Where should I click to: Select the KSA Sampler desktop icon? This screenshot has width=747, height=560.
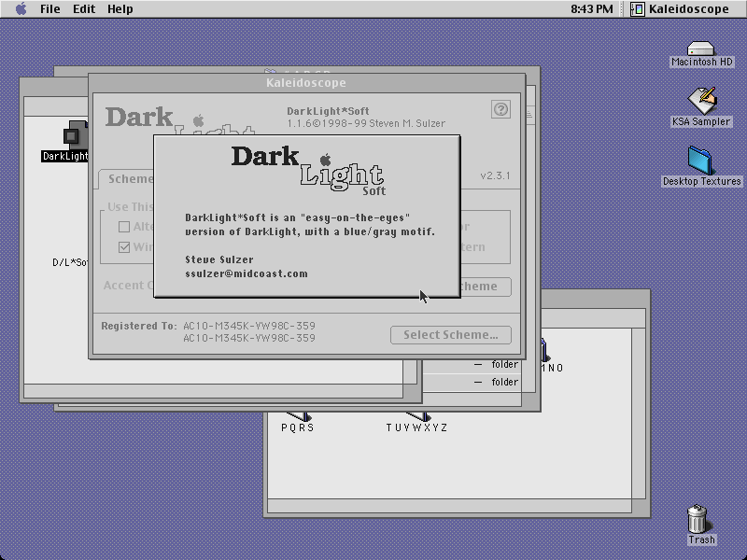pyautogui.click(x=701, y=107)
